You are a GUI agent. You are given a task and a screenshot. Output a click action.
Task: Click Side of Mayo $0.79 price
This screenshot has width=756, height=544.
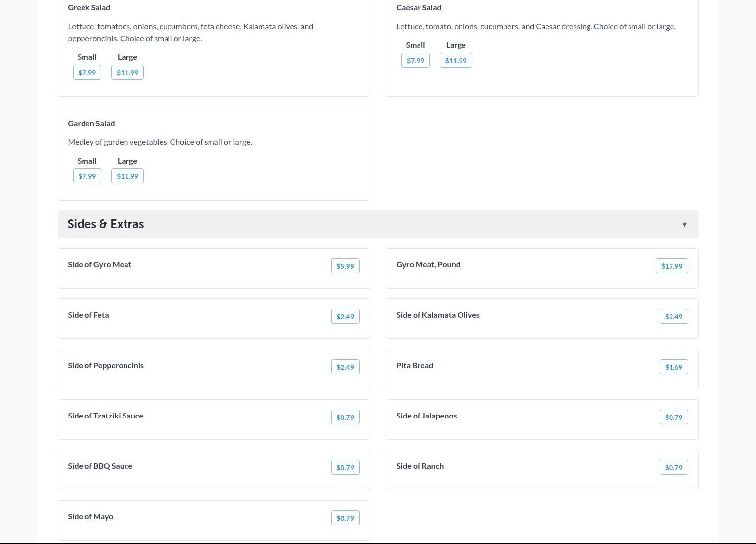point(345,518)
